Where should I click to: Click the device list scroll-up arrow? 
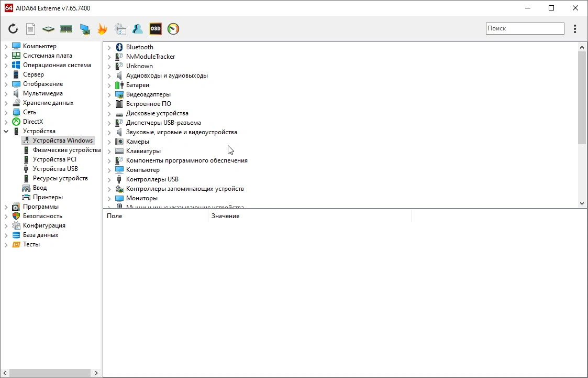click(x=582, y=47)
